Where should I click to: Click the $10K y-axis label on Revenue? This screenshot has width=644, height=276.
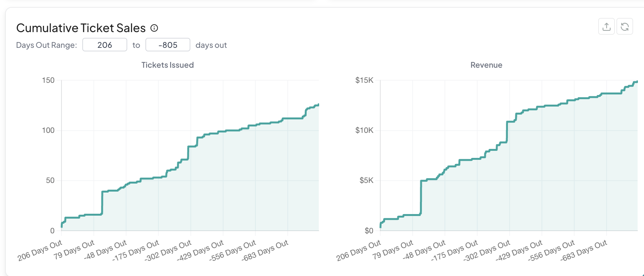pyautogui.click(x=364, y=130)
